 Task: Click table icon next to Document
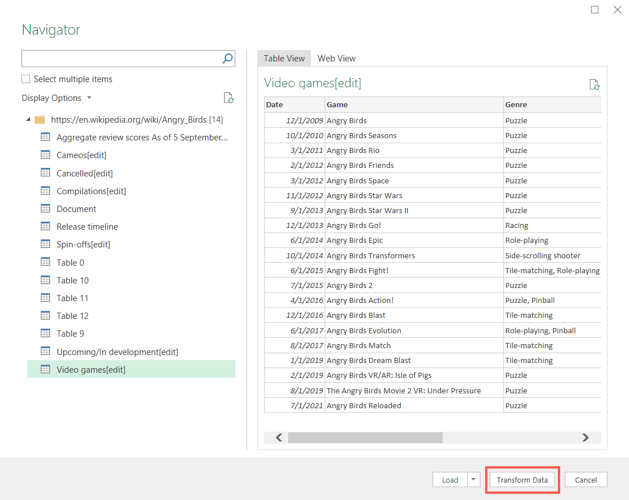(45, 209)
